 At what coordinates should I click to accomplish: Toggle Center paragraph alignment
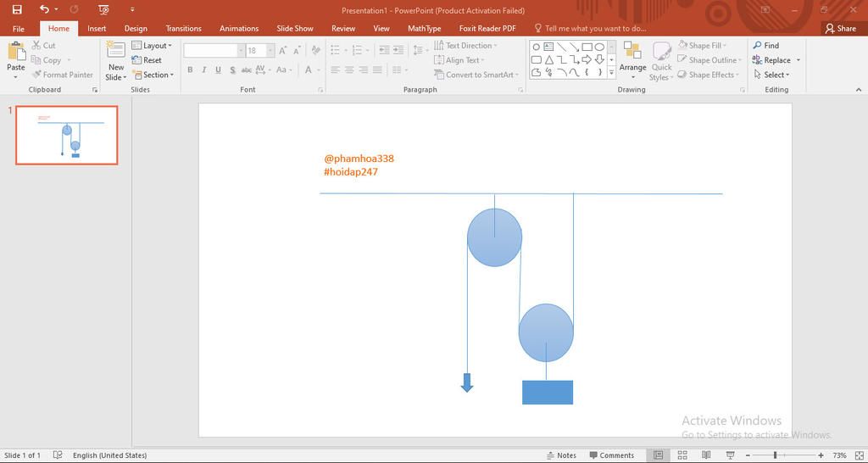click(x=349, y=70)
